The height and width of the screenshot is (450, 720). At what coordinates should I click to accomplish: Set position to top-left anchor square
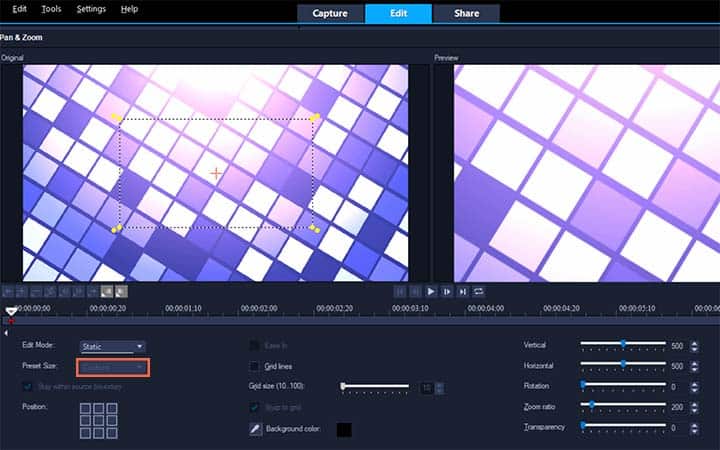pyautogui.click(x=85, y=408)
